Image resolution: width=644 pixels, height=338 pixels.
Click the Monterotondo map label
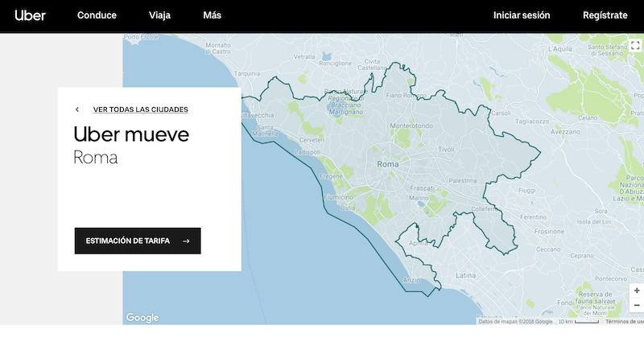point(411,126)
